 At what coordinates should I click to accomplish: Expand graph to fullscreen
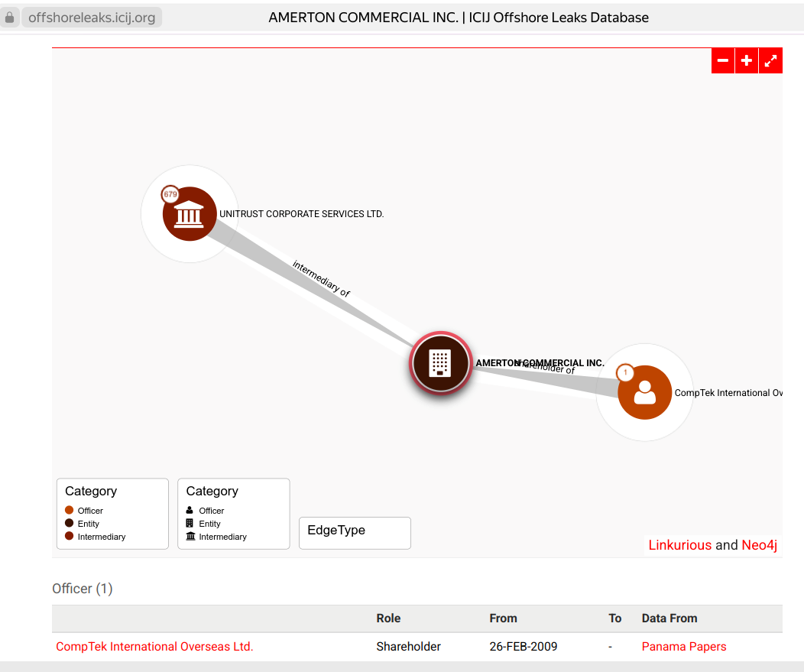[x=770, y=60]
